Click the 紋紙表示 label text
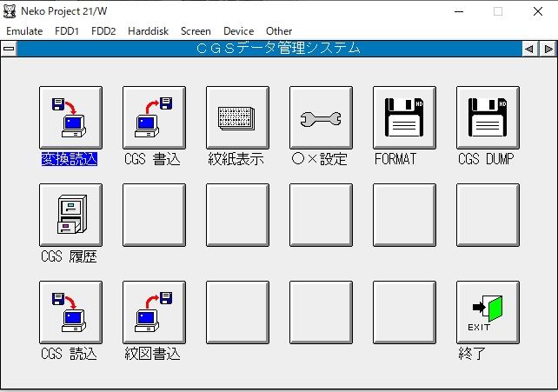Image resolution: width=558 pixels, height=392 pixels. [x=236, y=159]
